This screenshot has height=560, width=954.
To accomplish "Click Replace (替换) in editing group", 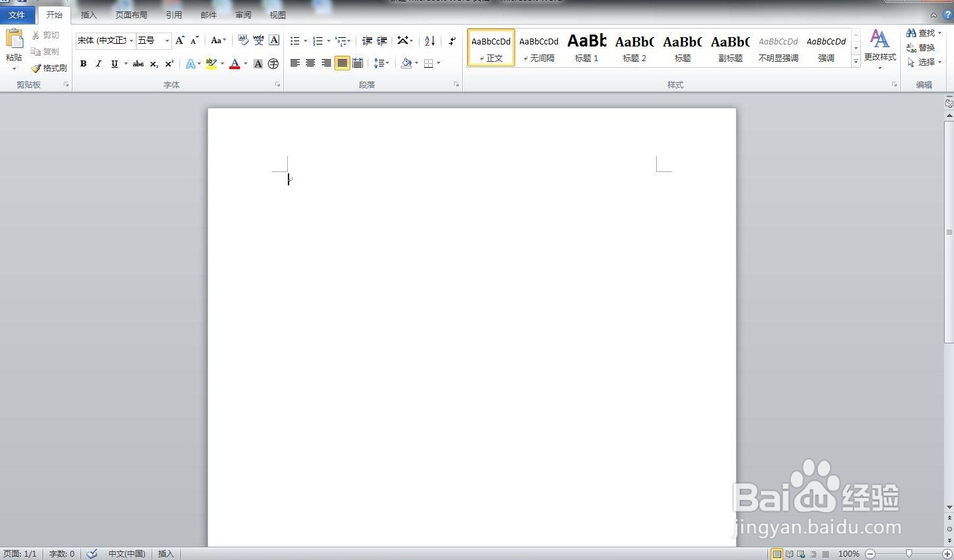I will point(921,47).
